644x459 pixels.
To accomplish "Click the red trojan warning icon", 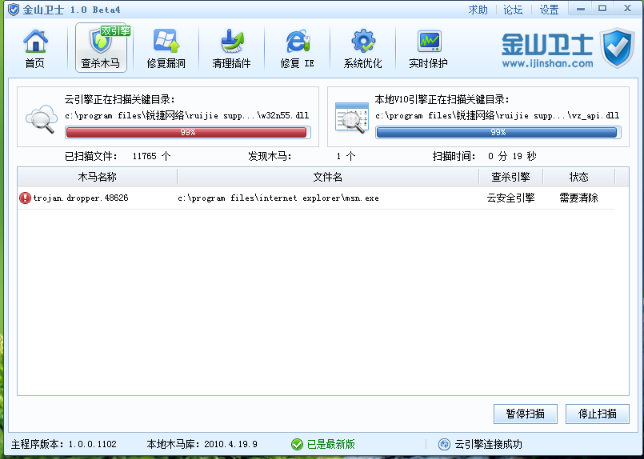I will (x=25, y=198).
